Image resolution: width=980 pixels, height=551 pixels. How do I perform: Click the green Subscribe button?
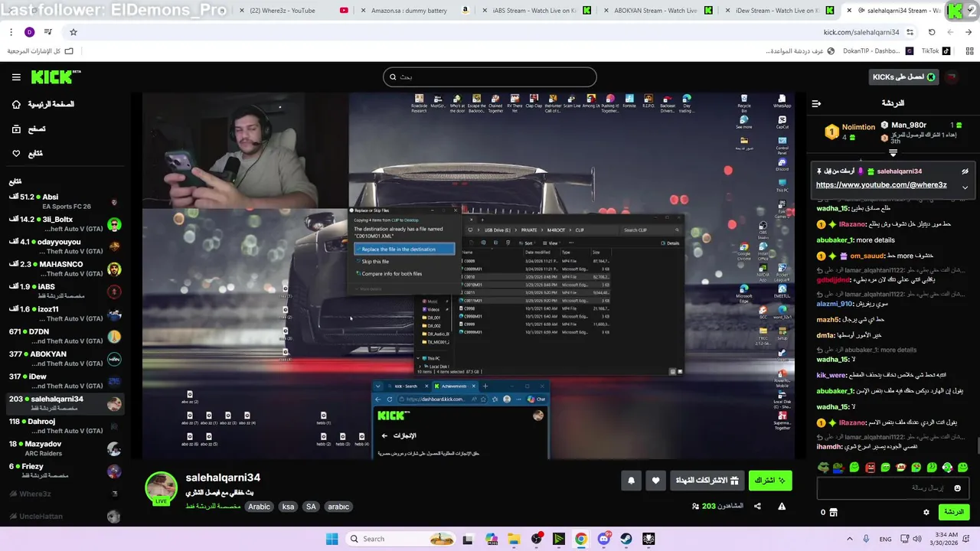[770, 481]
